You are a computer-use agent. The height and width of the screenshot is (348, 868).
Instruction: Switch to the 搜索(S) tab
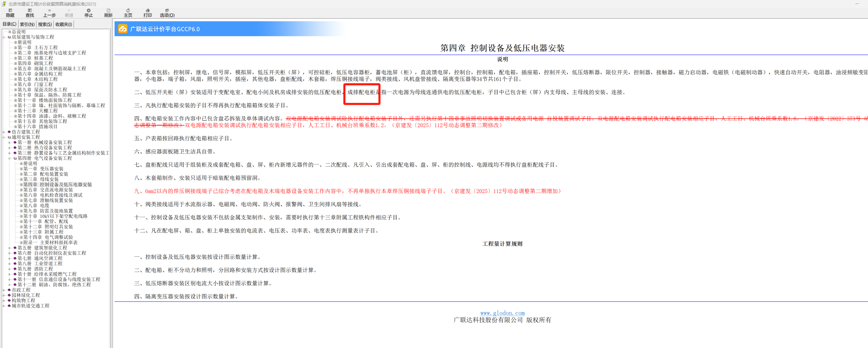click(45, 24)
